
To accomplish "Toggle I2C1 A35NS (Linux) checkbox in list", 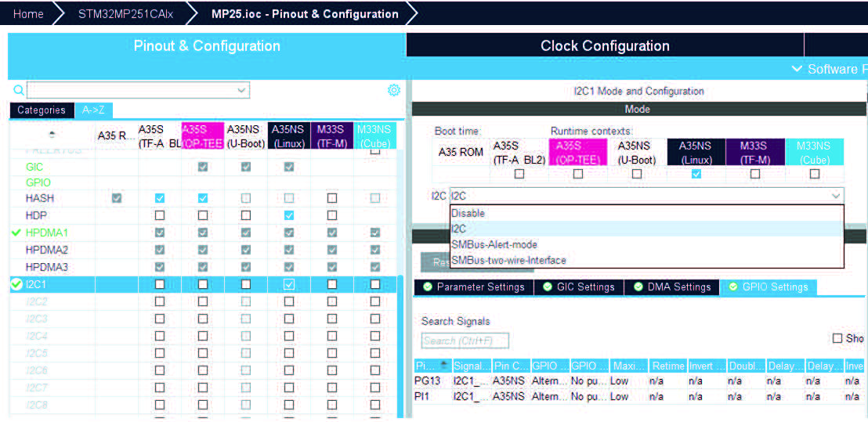I will point(289,284).
